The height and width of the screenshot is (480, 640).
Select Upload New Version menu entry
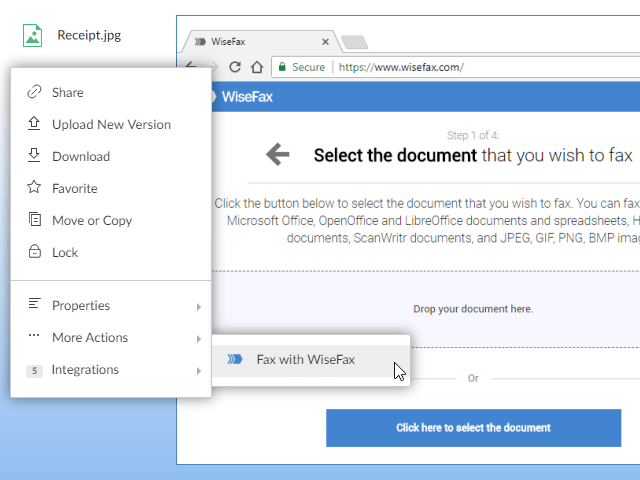point(111,124)
